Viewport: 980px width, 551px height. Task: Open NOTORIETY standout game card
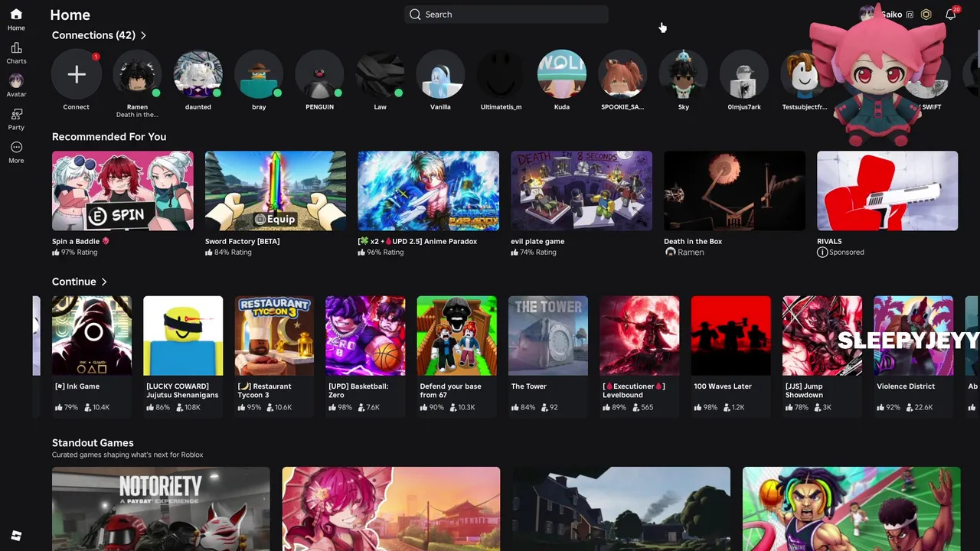coord(161,509)
